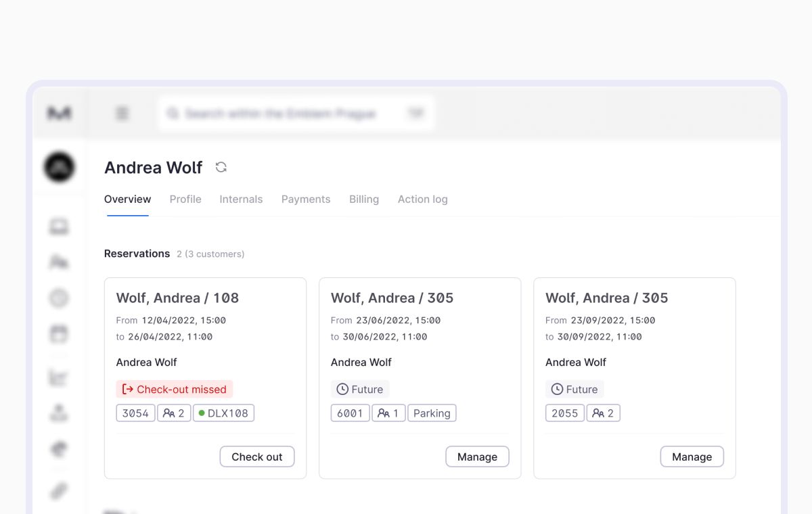
Task: Click the monitor dashboard icon in sidebar
Action: tap(59, 227)
